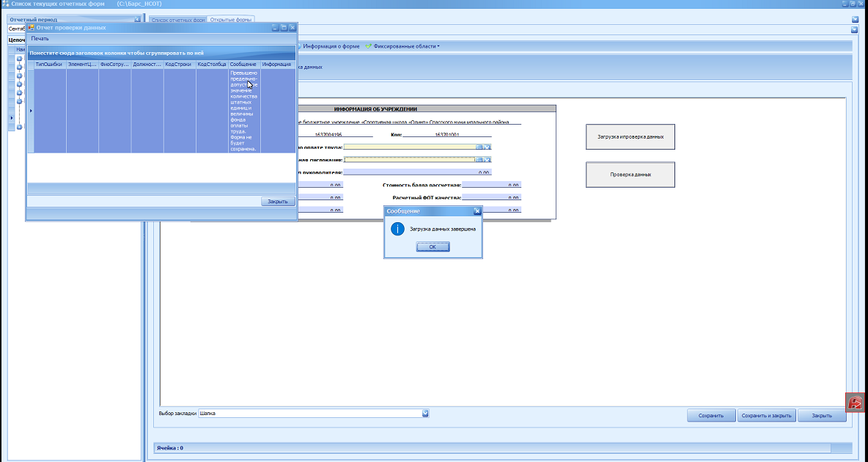Click Закрыть in Отчет проверки данных window

click(x=277, y=202)
